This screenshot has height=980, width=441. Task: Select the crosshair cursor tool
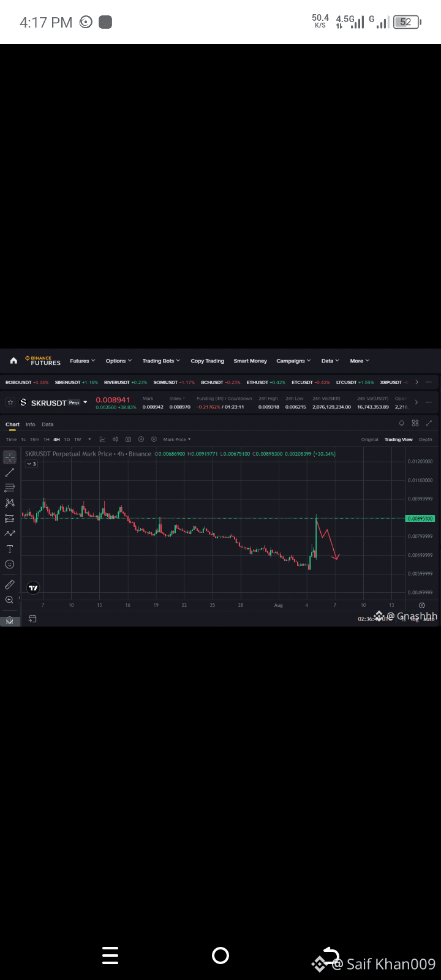point(10,457)
